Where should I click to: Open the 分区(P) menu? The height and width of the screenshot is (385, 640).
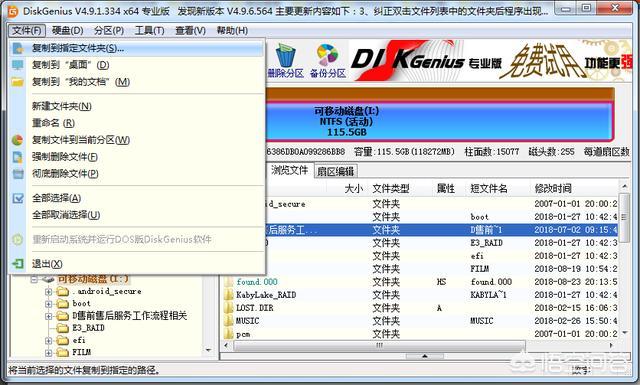[x=109, y=31]
